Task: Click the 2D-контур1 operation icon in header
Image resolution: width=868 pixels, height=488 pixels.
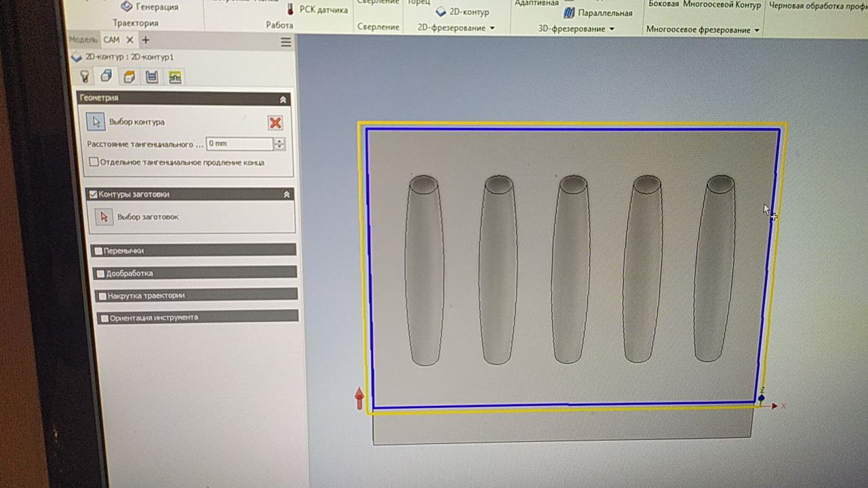Action: [x=77, y=58]
